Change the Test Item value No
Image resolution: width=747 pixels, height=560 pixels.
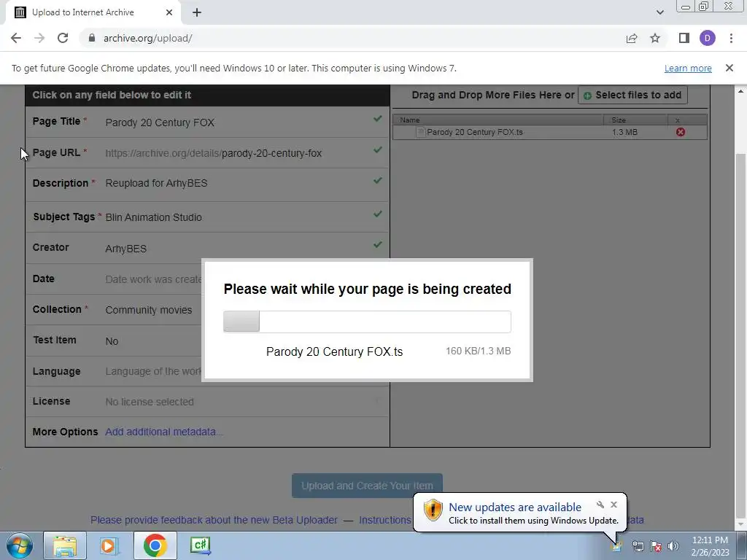[112, 341]
